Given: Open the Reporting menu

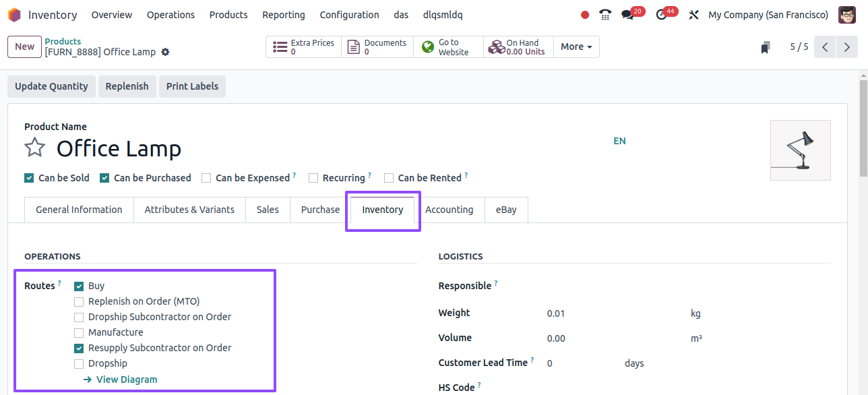Looking at the screenshot, I should coord(284,15).
